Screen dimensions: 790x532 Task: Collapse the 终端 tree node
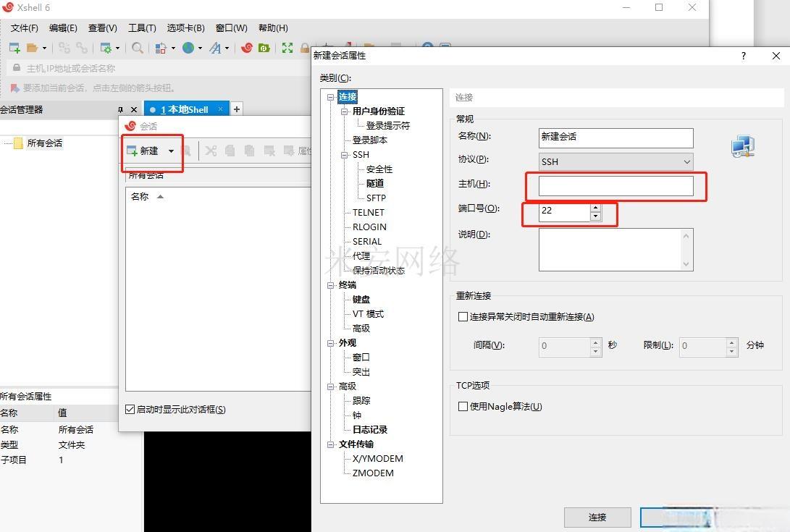[330, 285]
